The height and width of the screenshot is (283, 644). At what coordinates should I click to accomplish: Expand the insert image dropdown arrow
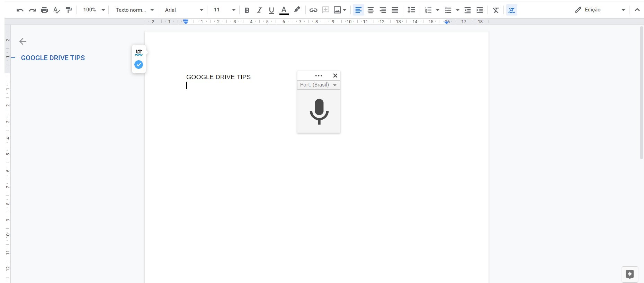click(345, 10)
